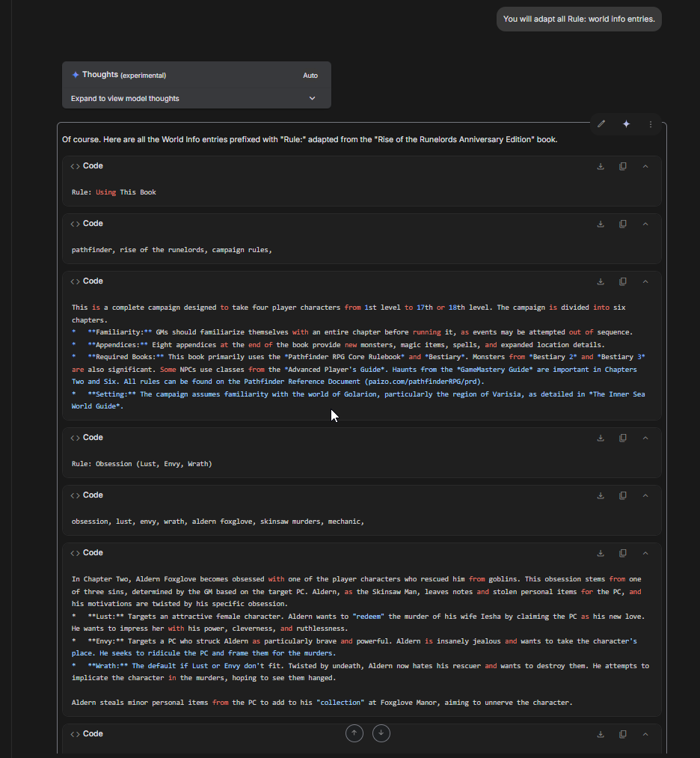The height and width of the screenshot is (758, 700).
Task: Jump up with the up-arrow circle button
Action: tap(354, 733)
